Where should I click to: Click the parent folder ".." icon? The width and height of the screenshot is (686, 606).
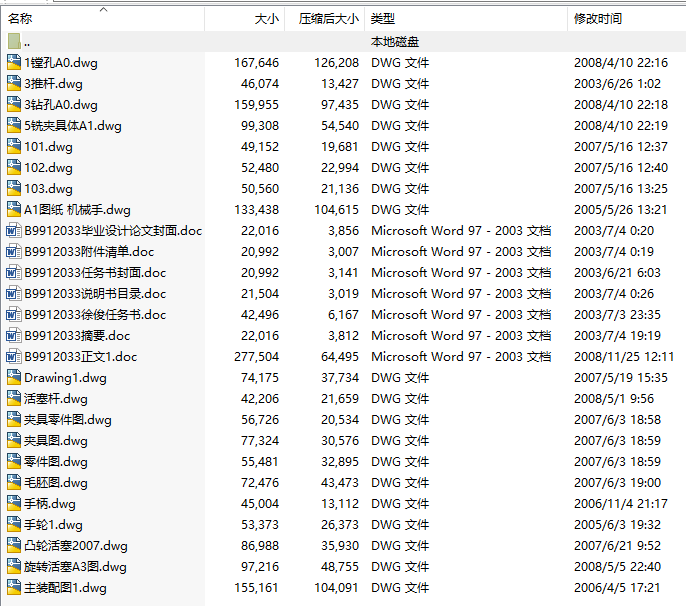click(14, 42)
